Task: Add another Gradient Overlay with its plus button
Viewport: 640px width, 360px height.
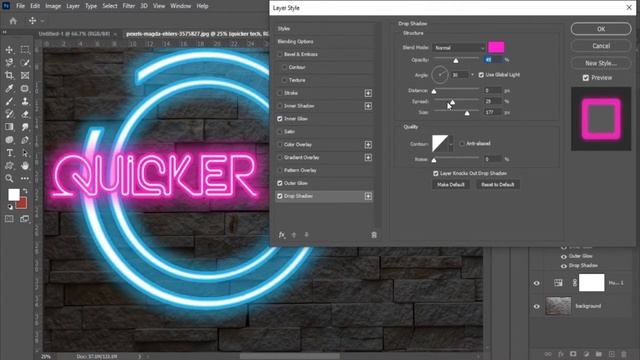Action: tap(368, 158)
